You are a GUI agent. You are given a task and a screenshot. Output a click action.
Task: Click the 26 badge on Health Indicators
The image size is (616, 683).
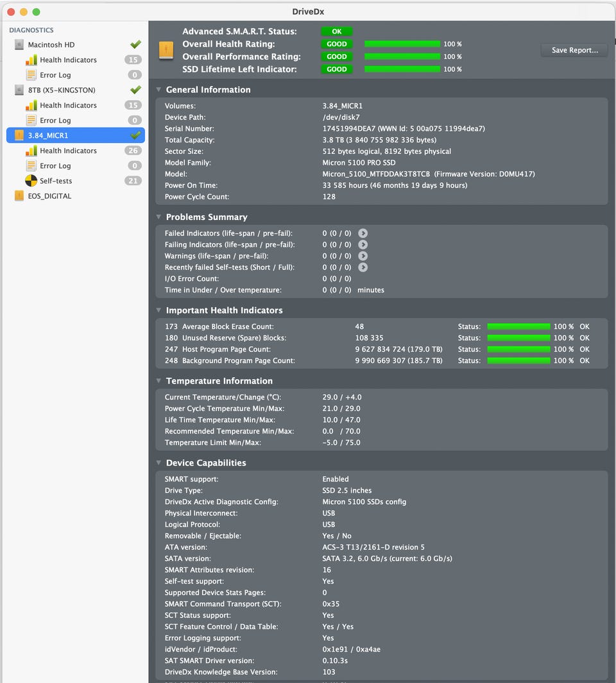133,150
